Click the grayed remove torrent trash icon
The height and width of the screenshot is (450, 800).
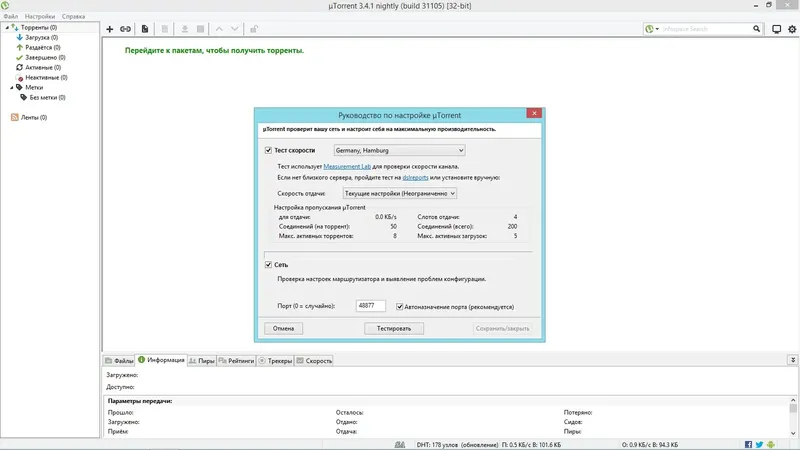click(x=165, y=29)
